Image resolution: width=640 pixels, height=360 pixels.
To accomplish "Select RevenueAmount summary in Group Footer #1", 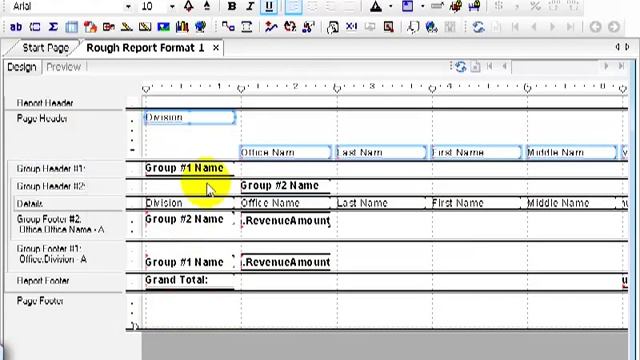I will point(286,262).
